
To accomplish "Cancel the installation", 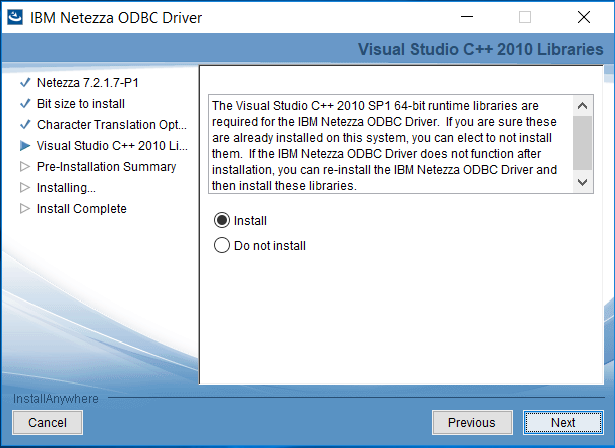I will click(47, 422).
